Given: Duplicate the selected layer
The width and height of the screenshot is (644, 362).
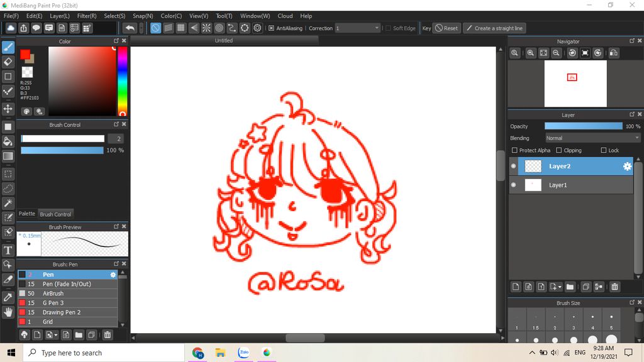Looking at the screenshot, I should point(586,287).
